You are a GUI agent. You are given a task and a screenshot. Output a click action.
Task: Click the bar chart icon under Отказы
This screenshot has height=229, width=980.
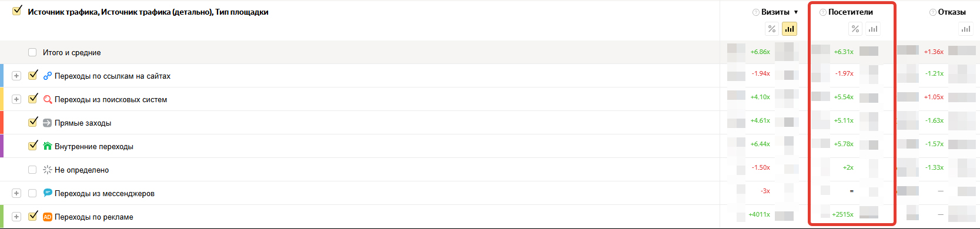click(x=966, y=29)
